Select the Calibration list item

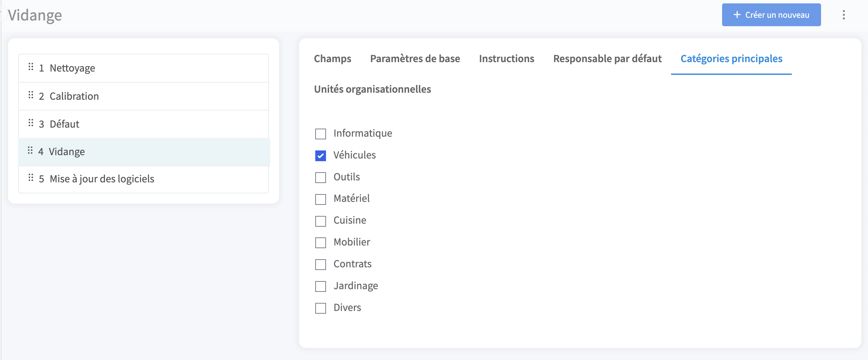pos(144,96)
